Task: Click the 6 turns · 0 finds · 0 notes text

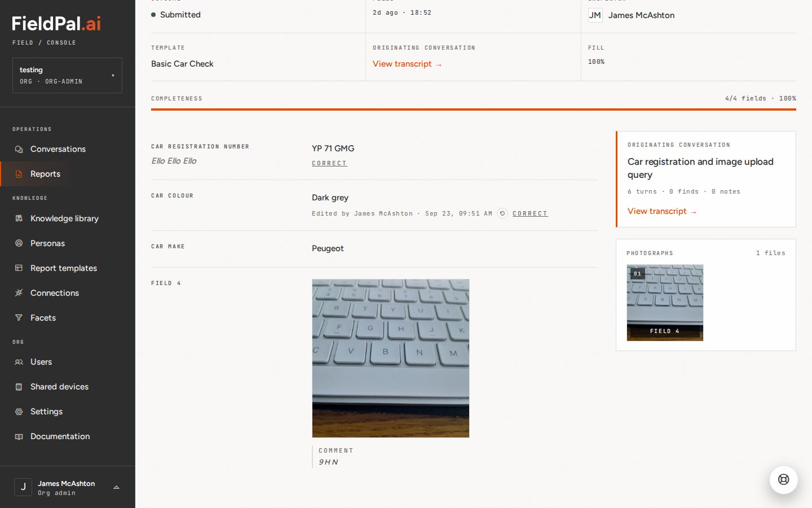Action: (x=684, y=191)
